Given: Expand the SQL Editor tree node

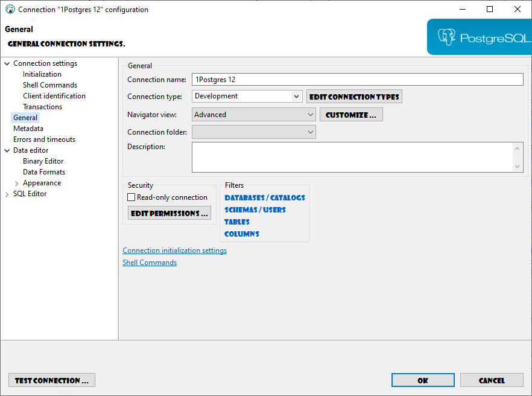Looking at the screenshot, I should (7, 194).
